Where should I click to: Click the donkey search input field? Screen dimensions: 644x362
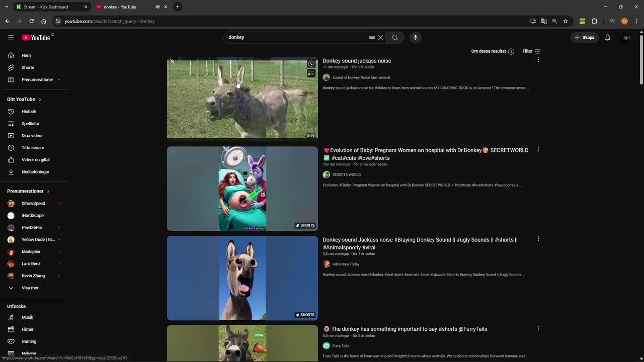[297, 37]
